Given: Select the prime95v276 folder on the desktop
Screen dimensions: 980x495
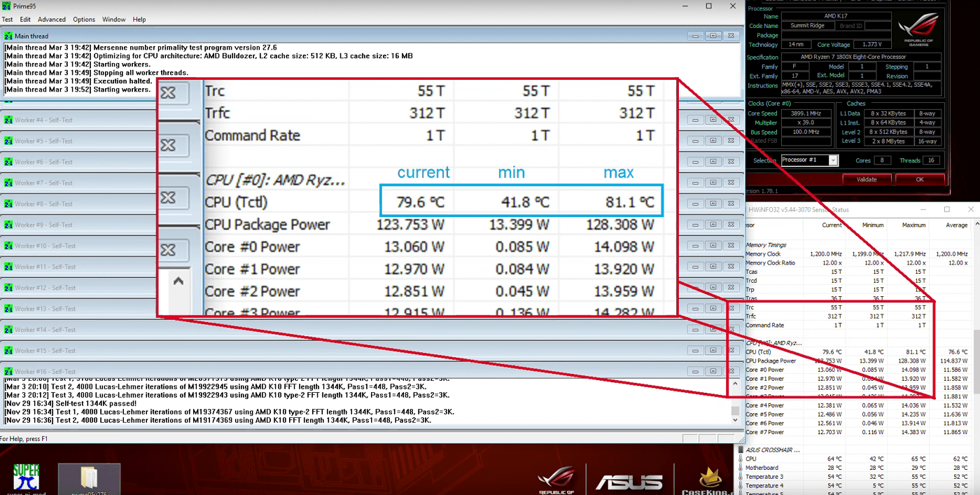Looking at the screenshot, I should (x=89, y=479).
